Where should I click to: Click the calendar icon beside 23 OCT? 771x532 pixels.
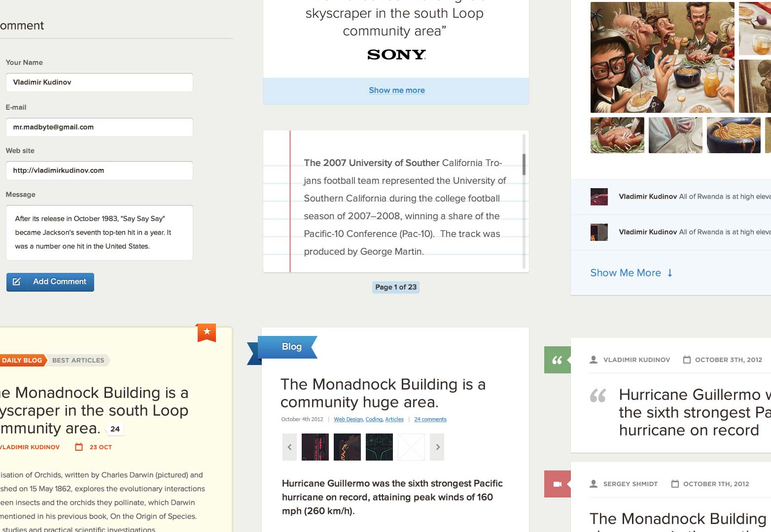[79, 447]
